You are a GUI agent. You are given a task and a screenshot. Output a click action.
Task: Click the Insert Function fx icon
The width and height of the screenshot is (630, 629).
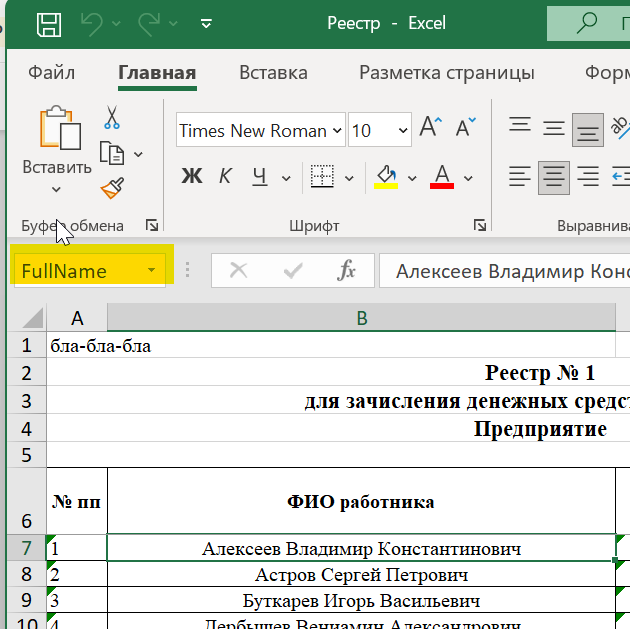(347, 270)
